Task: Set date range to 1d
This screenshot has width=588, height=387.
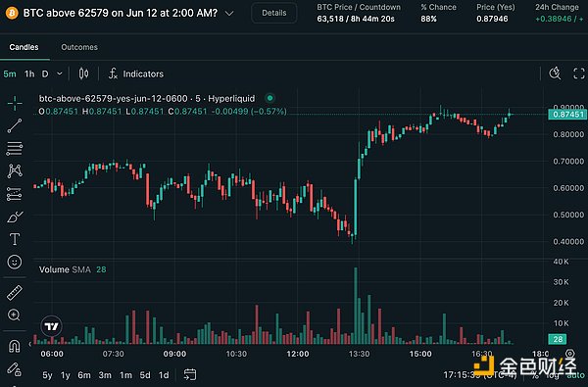Action: tap(164, 375)
